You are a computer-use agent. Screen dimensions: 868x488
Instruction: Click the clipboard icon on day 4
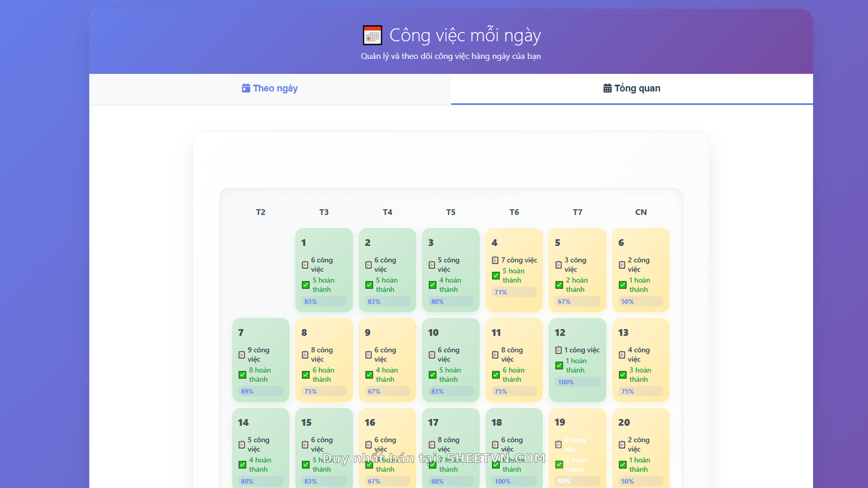[495, 260]
